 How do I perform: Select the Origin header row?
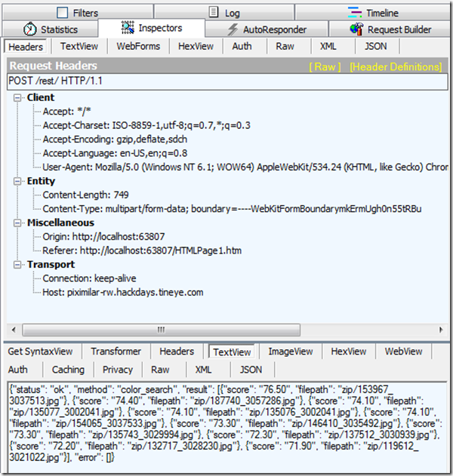(x=103, y=236)
